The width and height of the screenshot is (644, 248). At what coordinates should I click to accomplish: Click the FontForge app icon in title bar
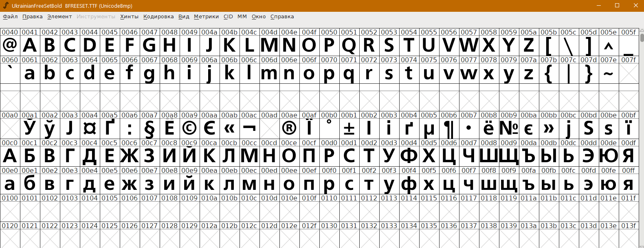pos(6,6)
